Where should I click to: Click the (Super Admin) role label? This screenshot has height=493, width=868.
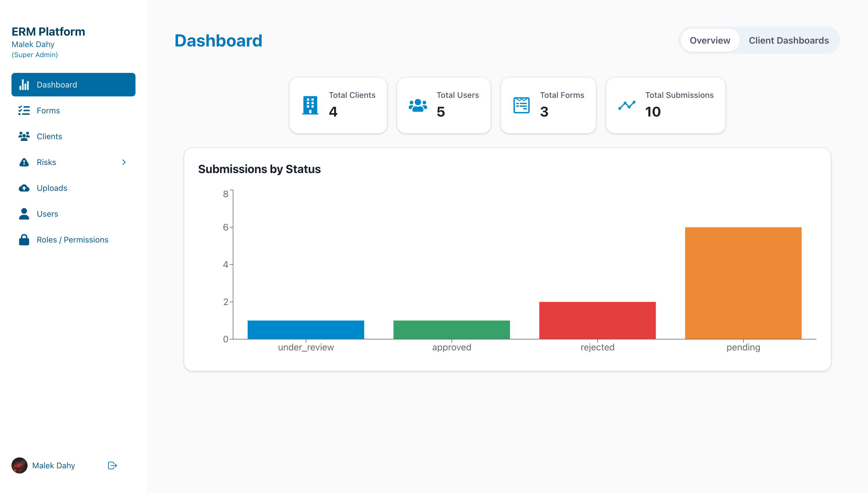pos(35,55)
